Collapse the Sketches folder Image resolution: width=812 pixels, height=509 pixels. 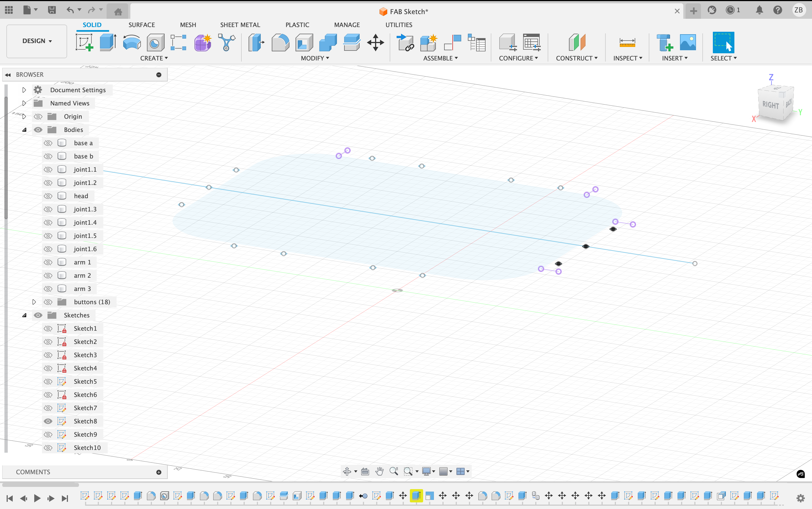(24, 315)
